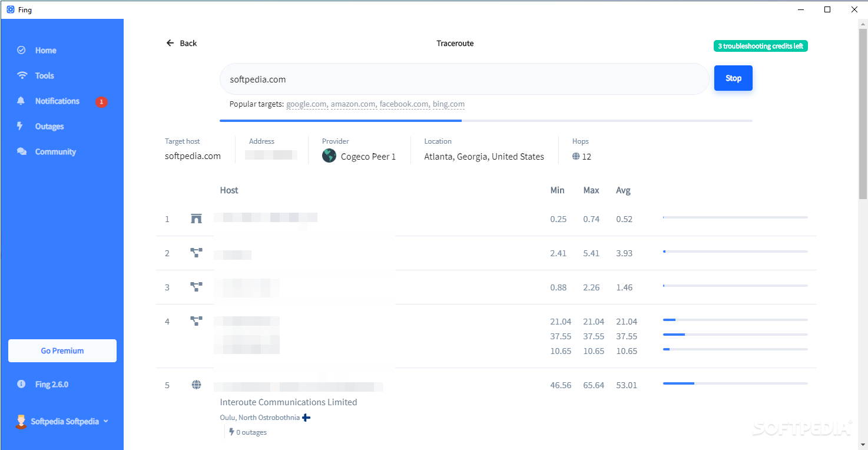The image size is (868, 450).
Task: Click the Max column header
Action: coord(591,190)
